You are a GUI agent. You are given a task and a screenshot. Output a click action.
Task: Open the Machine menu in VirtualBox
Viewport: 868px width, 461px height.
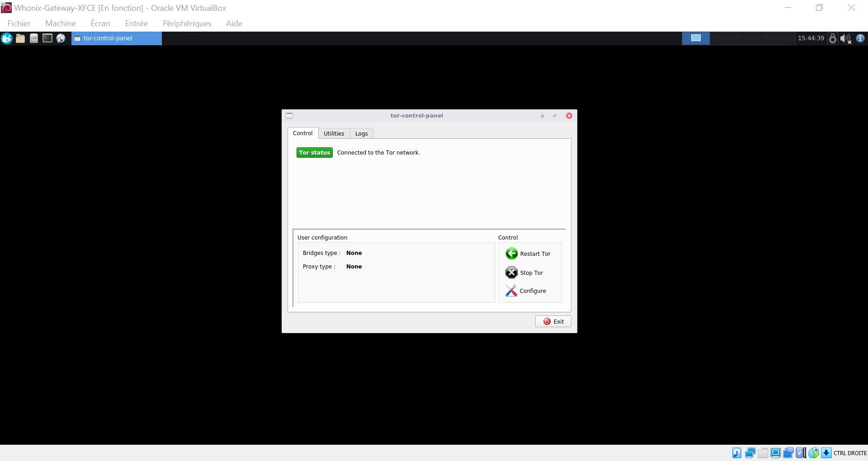click(x=61, y=24)
